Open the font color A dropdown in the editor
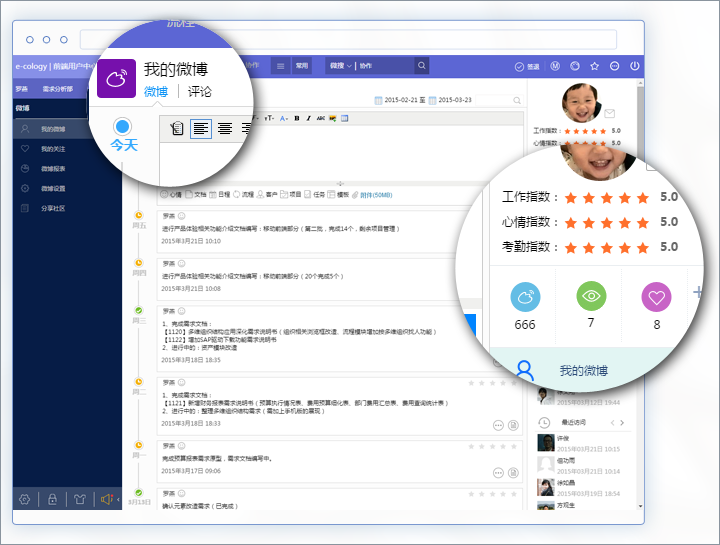 (284, 118)
